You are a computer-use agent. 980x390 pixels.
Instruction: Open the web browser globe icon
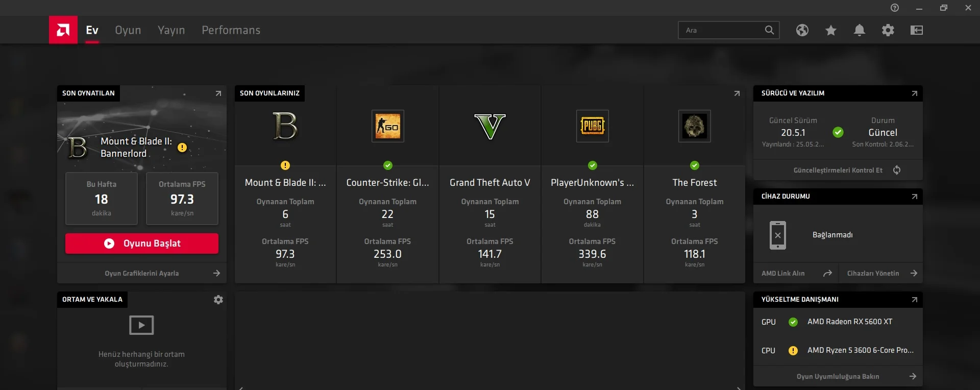(802, 30)
